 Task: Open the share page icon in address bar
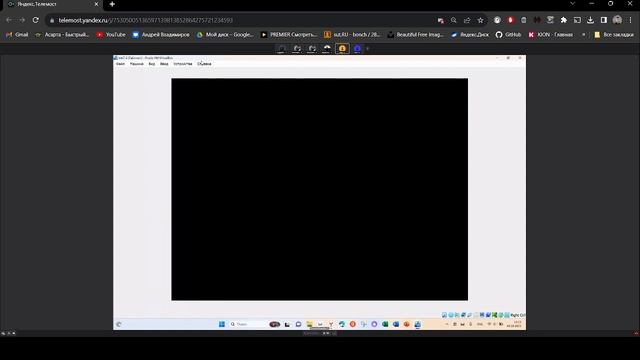pyautogui.click(x=467, y=20)
